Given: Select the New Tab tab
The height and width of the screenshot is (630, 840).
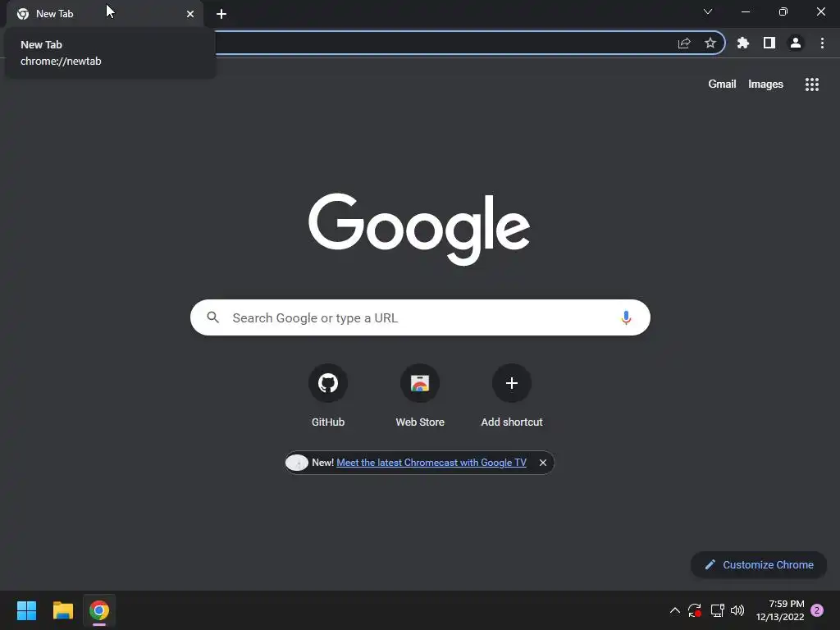Looking at the screenshot, I should click(105, 14).
